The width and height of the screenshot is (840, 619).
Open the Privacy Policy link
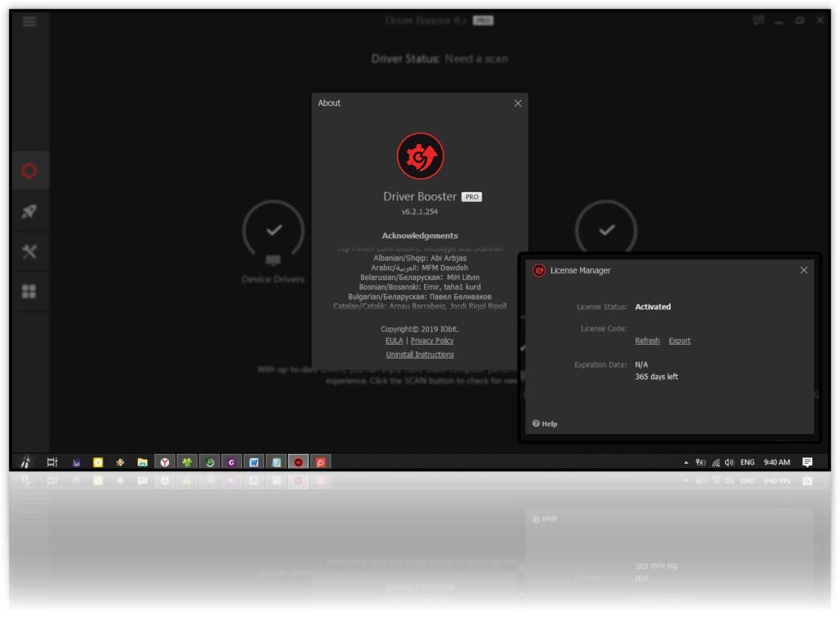pyautogui.click(x=431, y=341)
